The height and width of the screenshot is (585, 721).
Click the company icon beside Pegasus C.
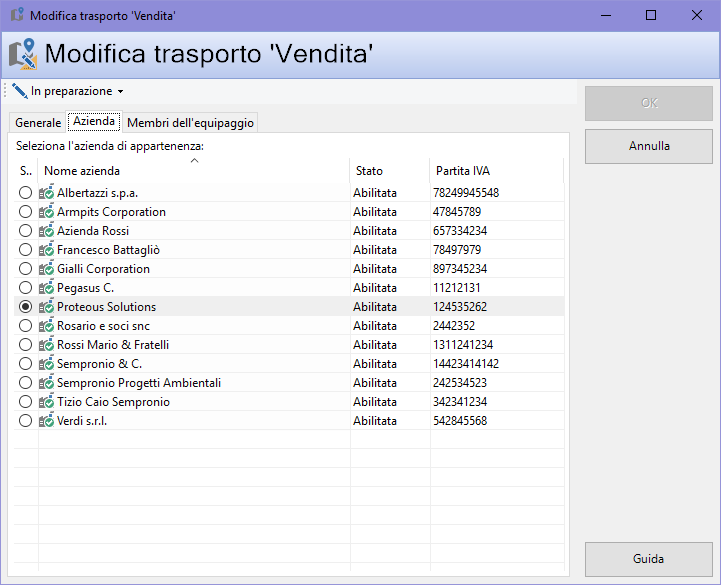pyautogui.click(x=46, y=287)
